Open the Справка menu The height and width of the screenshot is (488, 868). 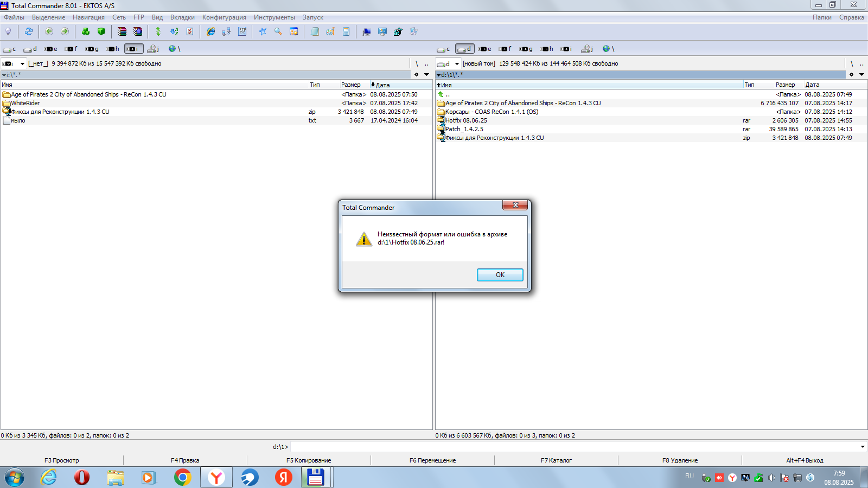point(851,17)
